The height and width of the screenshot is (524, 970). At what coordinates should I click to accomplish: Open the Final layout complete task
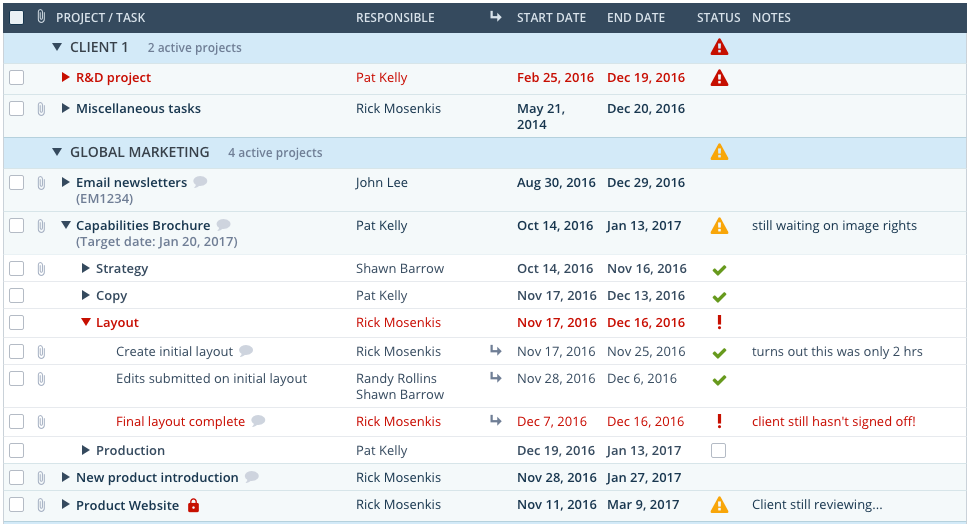(181, 421)
